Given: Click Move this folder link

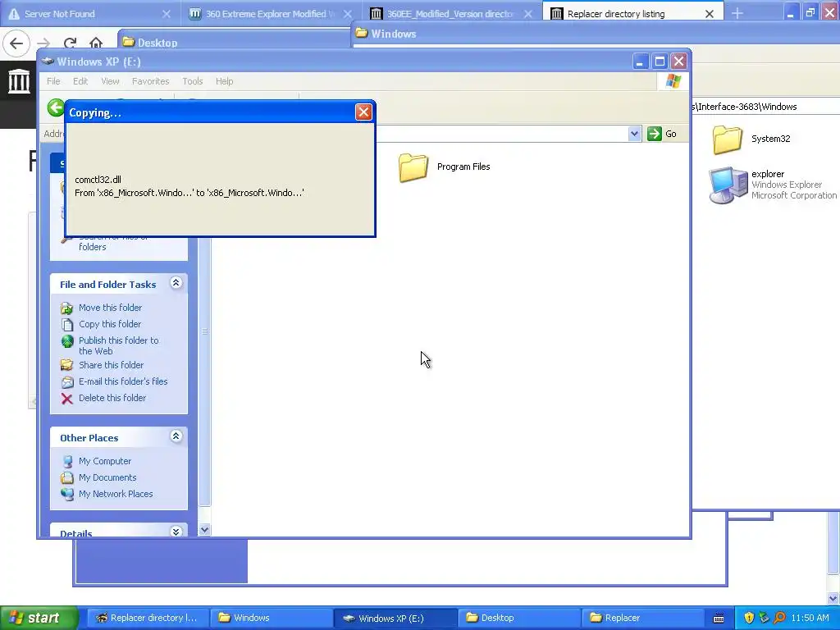Looking at the screenshot, I should [111, 308].
